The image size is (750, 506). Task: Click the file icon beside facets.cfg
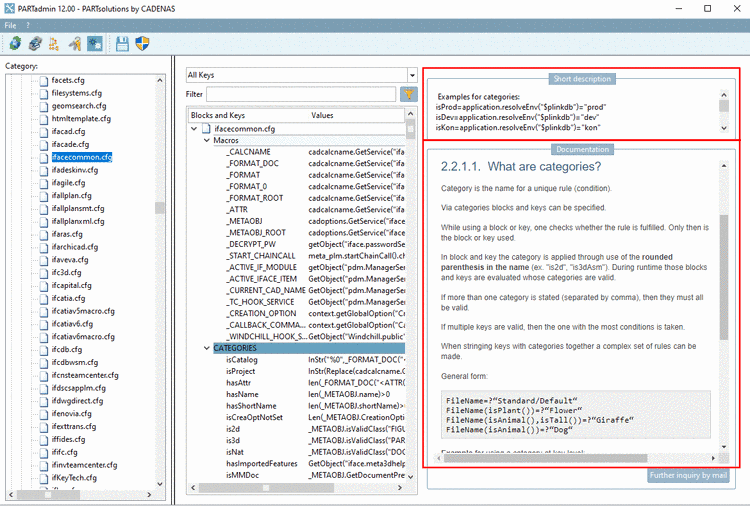(x=44, y=80)
